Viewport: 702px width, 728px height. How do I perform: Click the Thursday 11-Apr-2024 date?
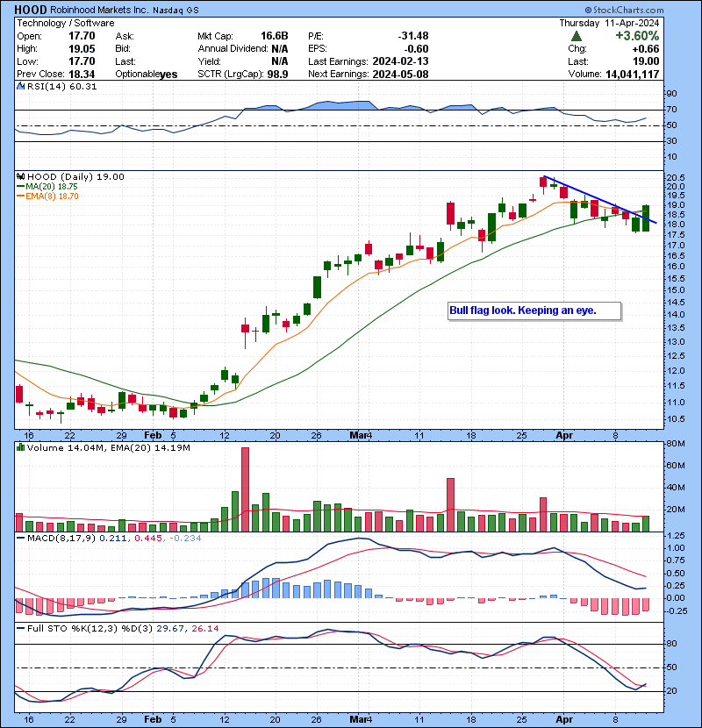(x=609, y=23)
